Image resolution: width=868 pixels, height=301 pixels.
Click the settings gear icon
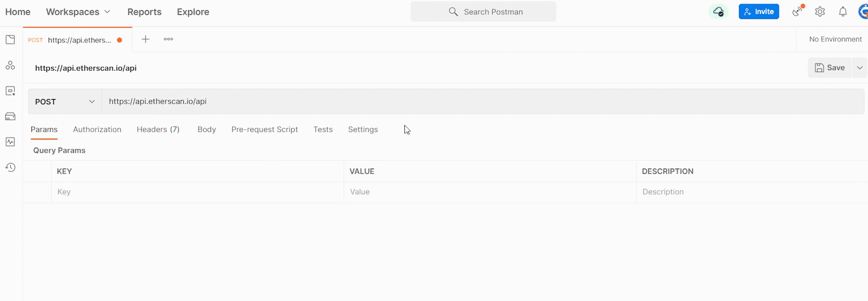point(820,12)
